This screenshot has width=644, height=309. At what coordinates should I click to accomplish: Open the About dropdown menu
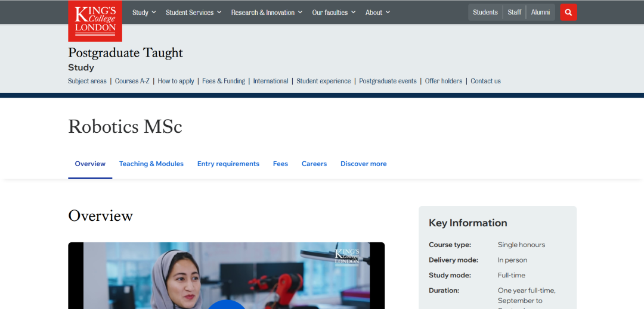click(378, 13)
